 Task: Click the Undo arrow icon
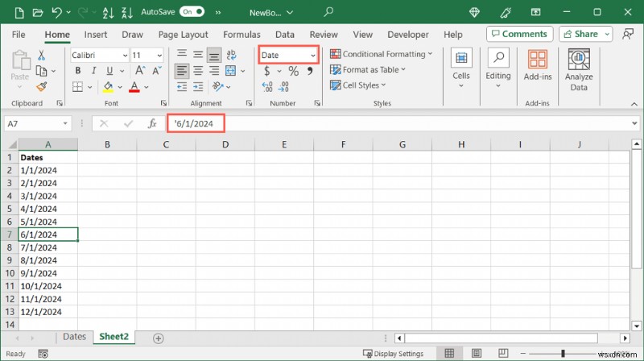[x=56, y=13]
